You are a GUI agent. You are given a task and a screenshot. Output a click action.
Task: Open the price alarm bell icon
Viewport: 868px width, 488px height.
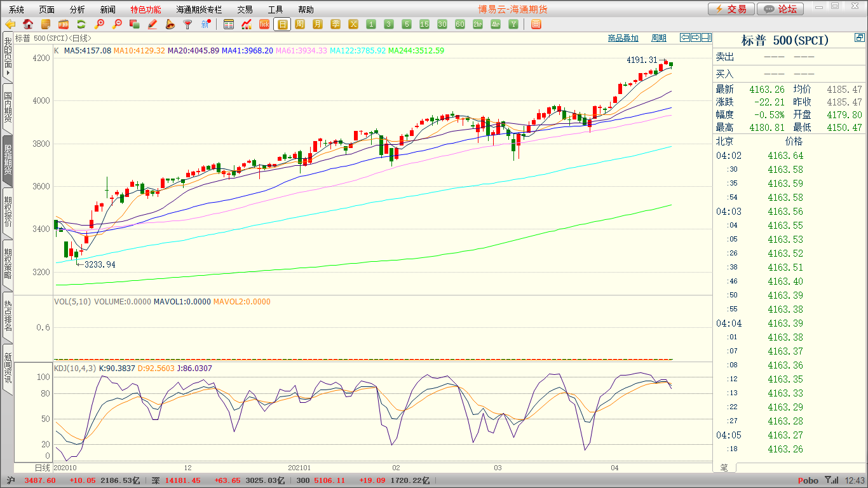(170, 24)
